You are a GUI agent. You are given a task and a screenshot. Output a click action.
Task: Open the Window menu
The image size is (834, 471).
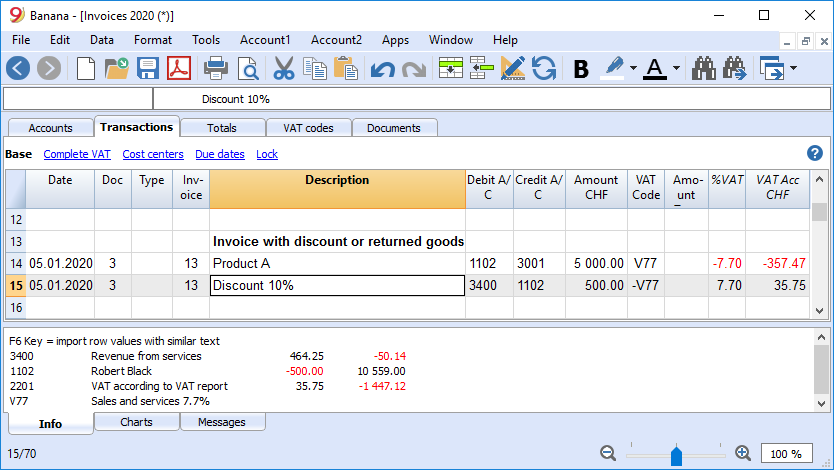[451, 40]
